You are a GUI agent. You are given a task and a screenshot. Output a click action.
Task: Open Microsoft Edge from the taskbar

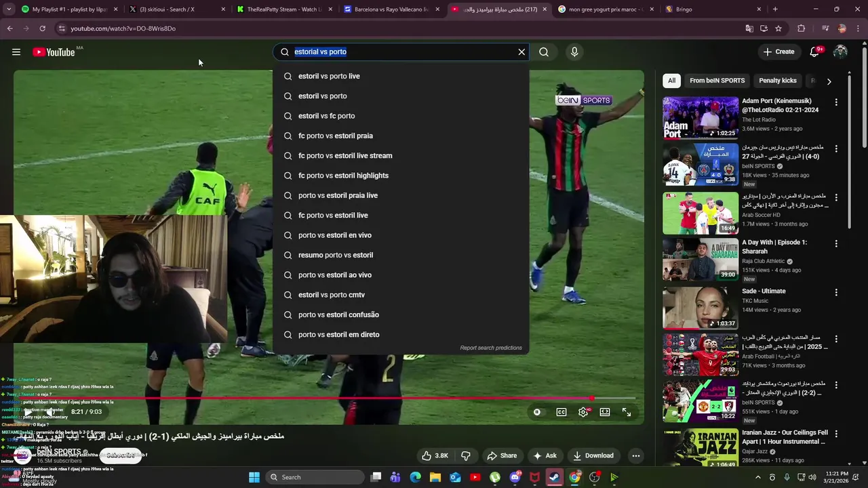(416, 477)
